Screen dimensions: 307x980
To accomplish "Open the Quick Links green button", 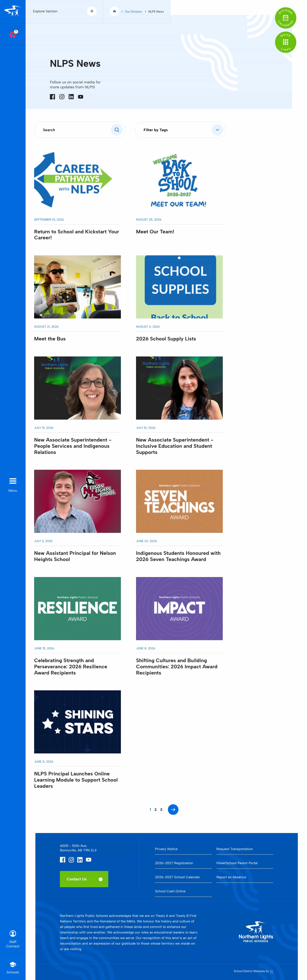I will pos(285,42).
